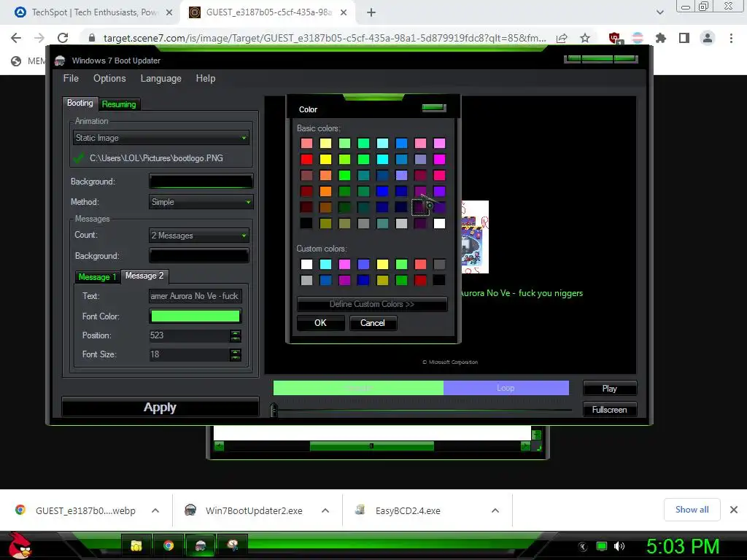Screen dimensions: 747x560
Task: Open the share this page icon
Action: pyautogui.click(x=562, y=38)
